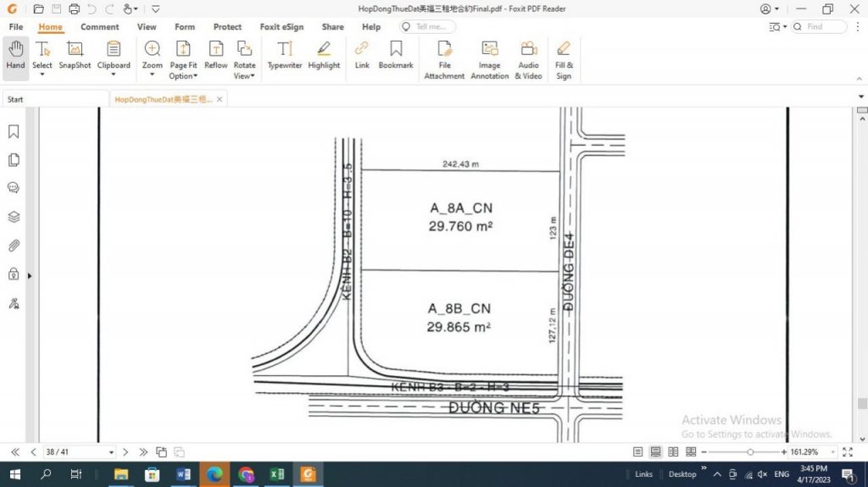Switch to the Start tab

(x=54, y=100)
